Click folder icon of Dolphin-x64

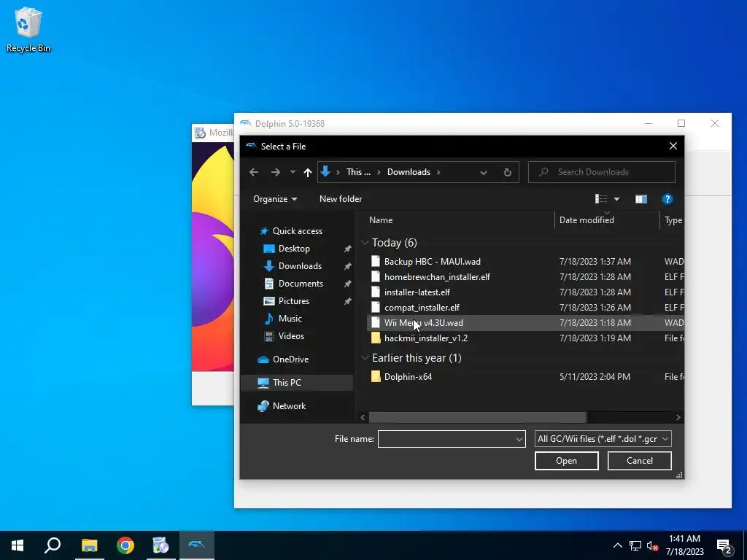(376, 377)
